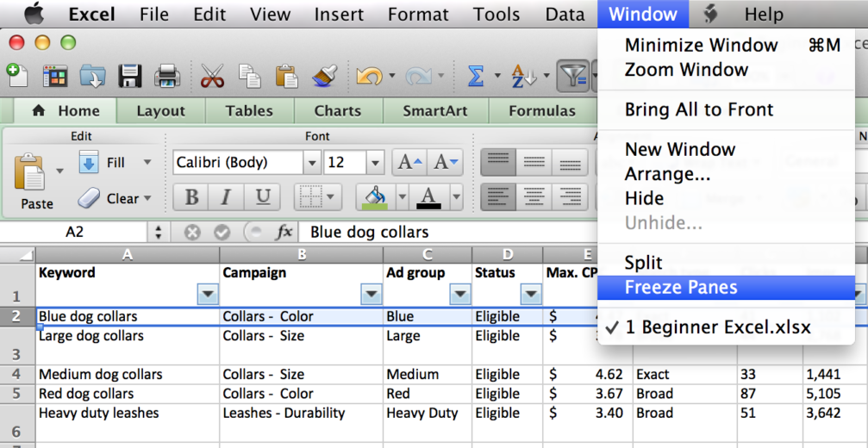
Task: Align text to middle vertically
Action: pos(534,163)
